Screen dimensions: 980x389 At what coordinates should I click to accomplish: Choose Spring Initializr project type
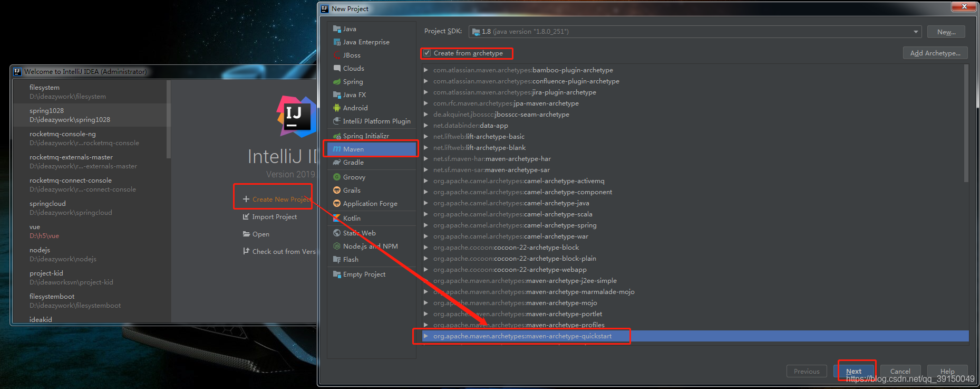[372, 136]
